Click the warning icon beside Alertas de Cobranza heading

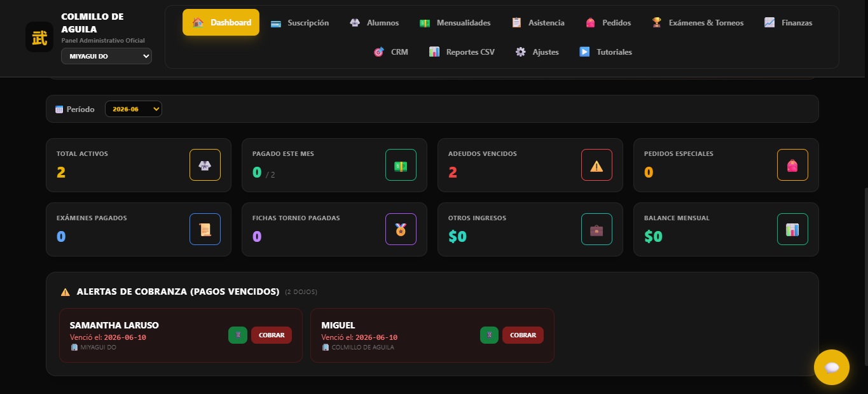pyautogui.click(x=65, y=292)
